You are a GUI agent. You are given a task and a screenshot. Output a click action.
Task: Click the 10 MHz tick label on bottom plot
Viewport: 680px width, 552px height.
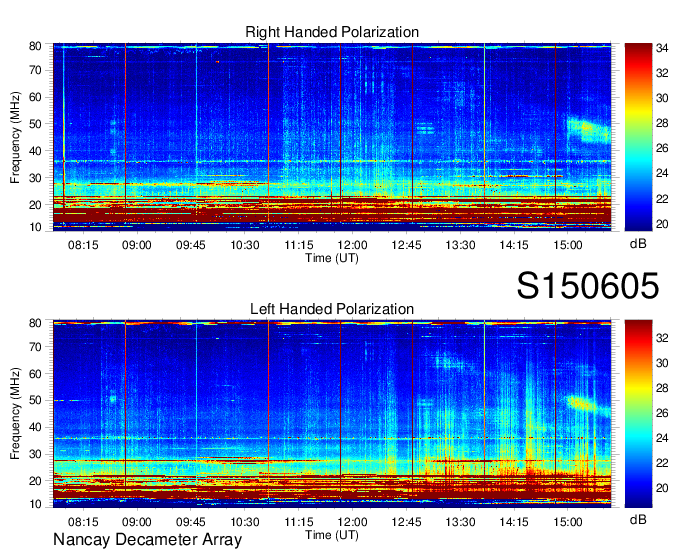[x=36, y=504]
